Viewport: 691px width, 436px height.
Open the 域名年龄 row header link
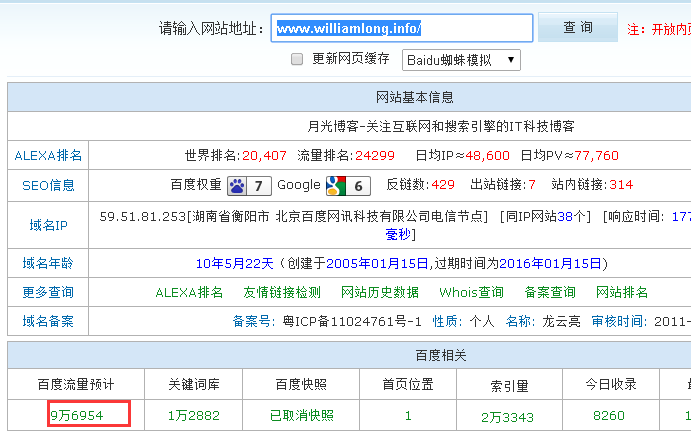48,264
